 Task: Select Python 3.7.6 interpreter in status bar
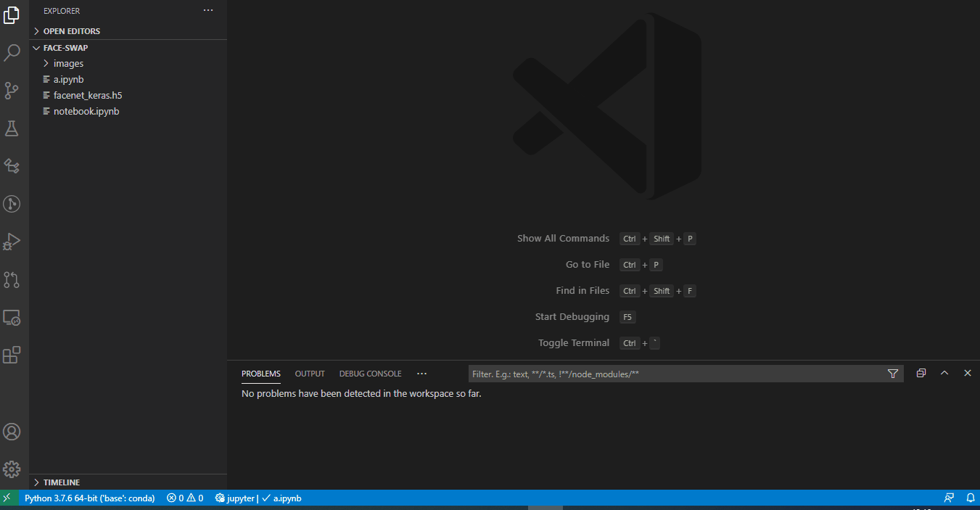[x=89, y=498]
